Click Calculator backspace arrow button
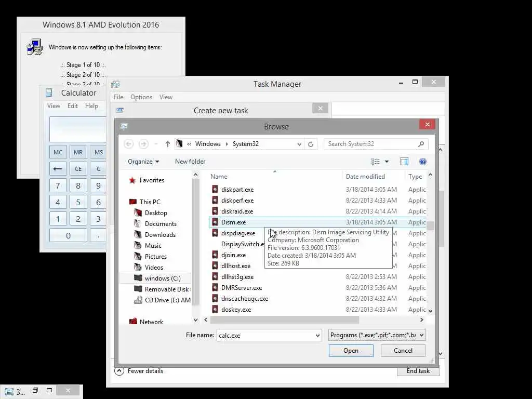The width and height of the screenshot is (532, 399). [58, 169]
